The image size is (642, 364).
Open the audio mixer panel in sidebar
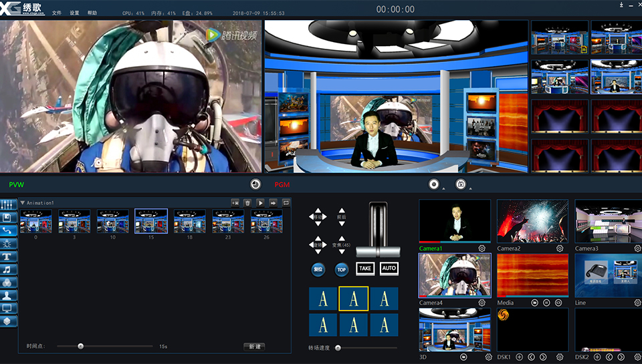click(x=9, y=205)
